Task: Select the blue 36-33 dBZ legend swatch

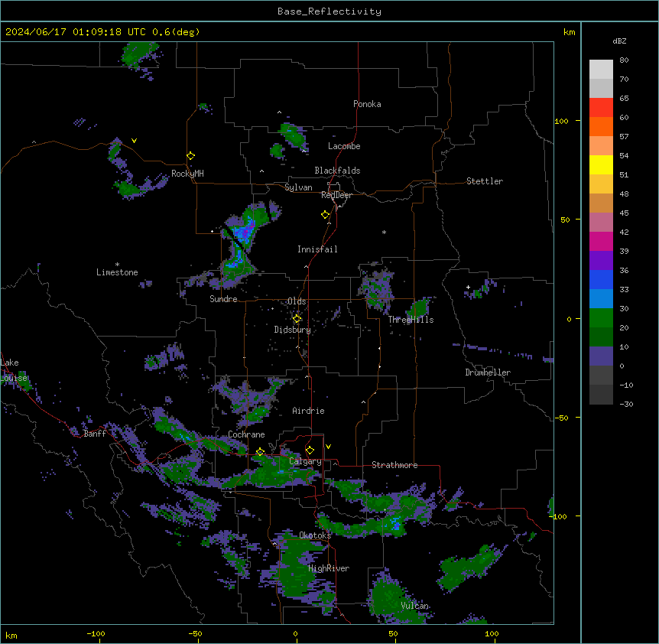Action: [x=601, y=279]
